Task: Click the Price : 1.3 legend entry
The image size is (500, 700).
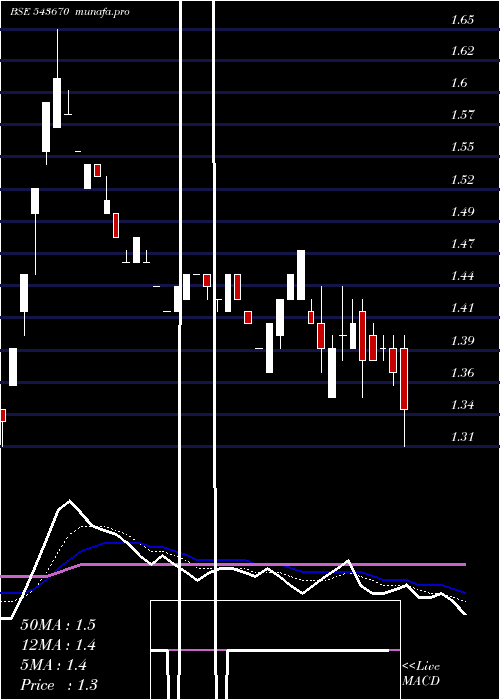Action: 59,685
